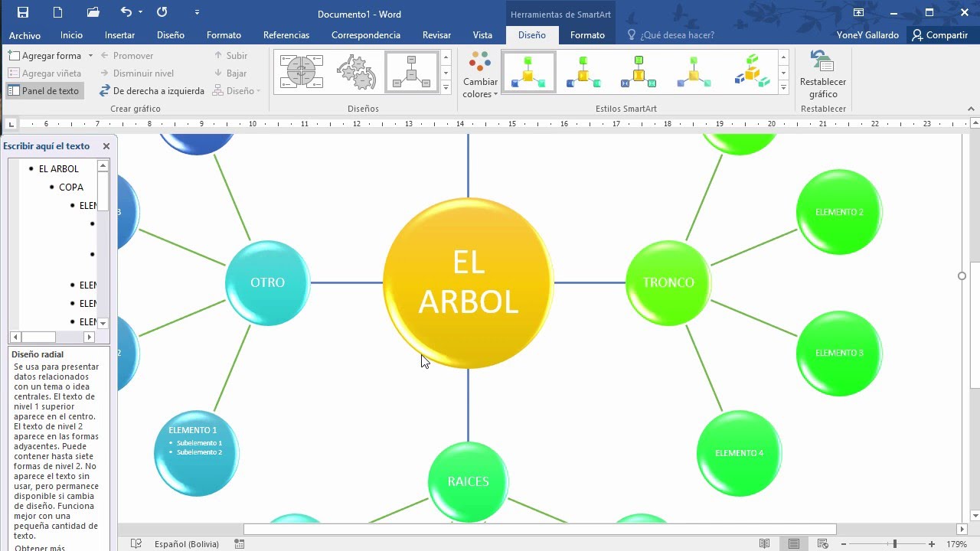The height and width of the screenshot is (551, 980).
Task: Click the Compartir button
Action: [939, 35]
